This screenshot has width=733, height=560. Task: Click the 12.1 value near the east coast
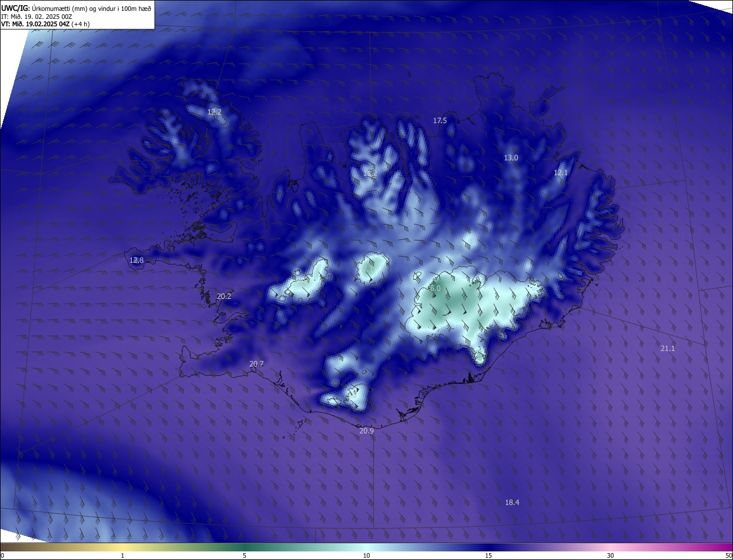click(x=561, y=172)
